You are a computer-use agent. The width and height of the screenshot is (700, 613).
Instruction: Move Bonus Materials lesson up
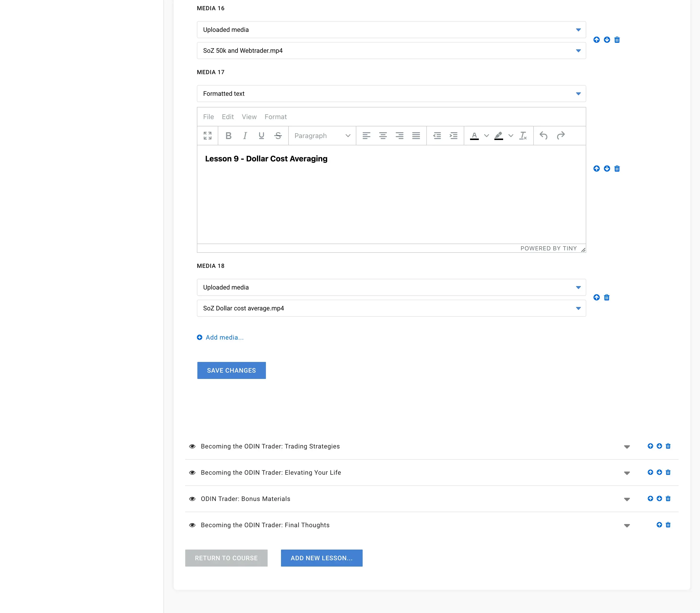(650, 499)
